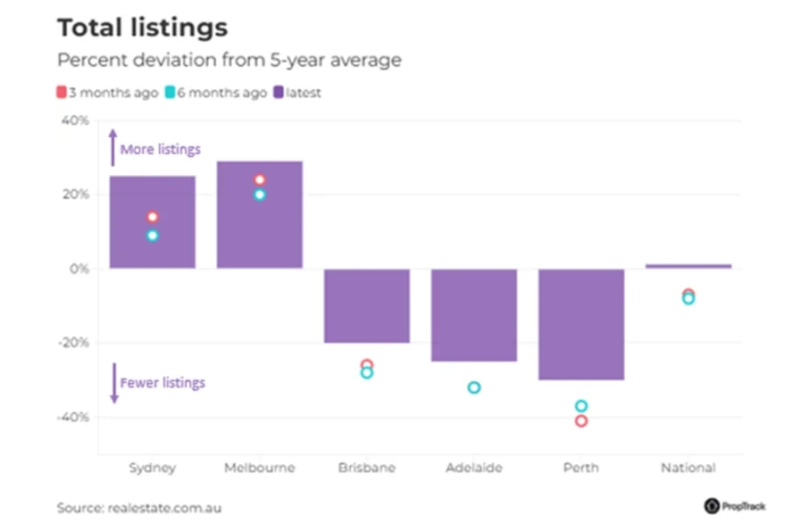The width and height of the screenshot is (792, 532).
Task: Select Perth's red 3 months ago marker
Action: coord(581,420)
